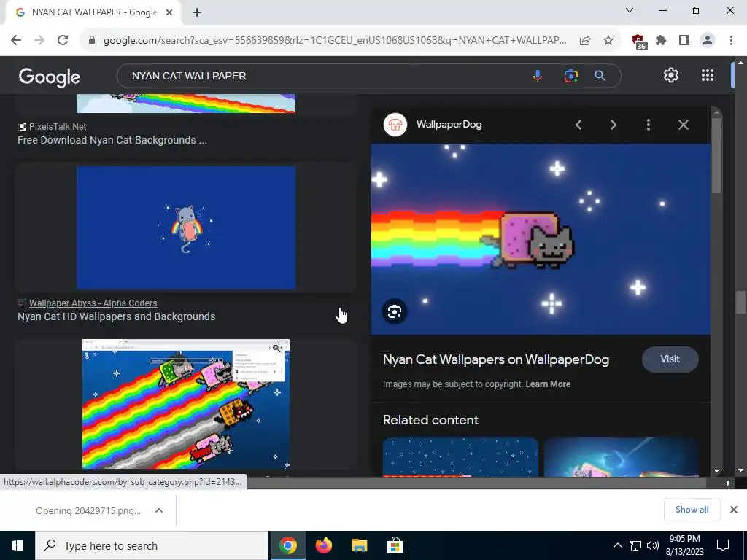Show hidden system tray icons
The image size is (747, 560).
point(617,545)
